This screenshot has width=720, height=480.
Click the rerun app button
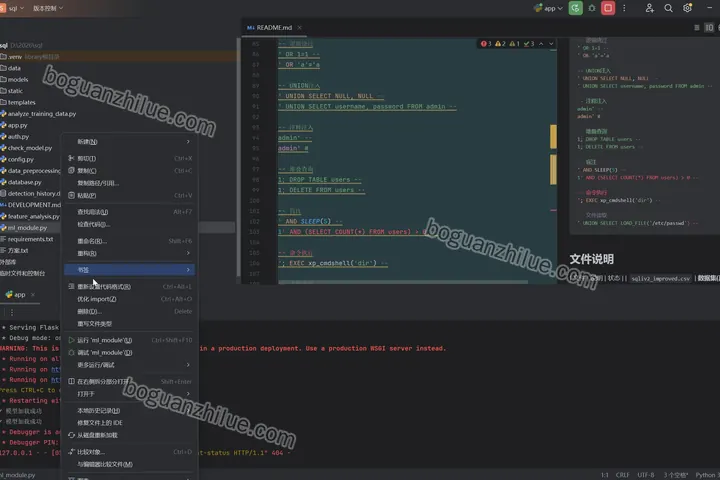575,8
